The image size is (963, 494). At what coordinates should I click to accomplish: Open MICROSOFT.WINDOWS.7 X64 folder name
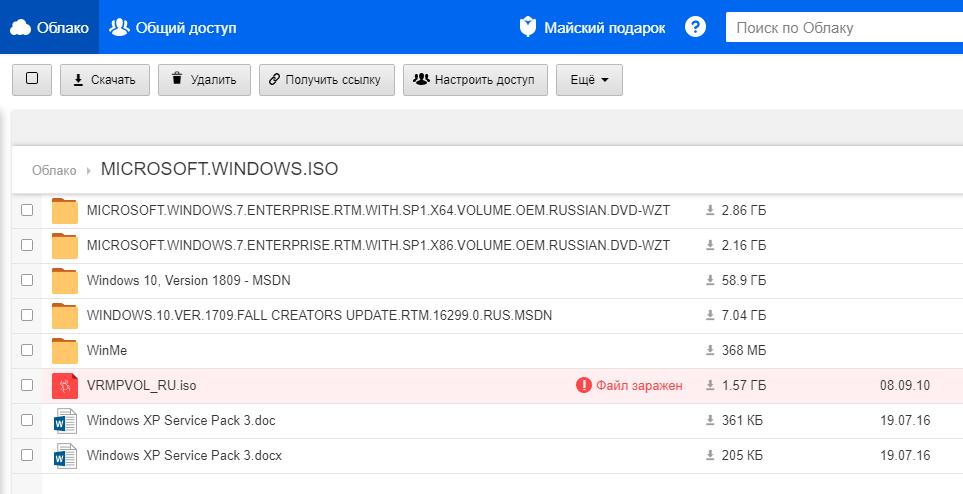[378, 210]
